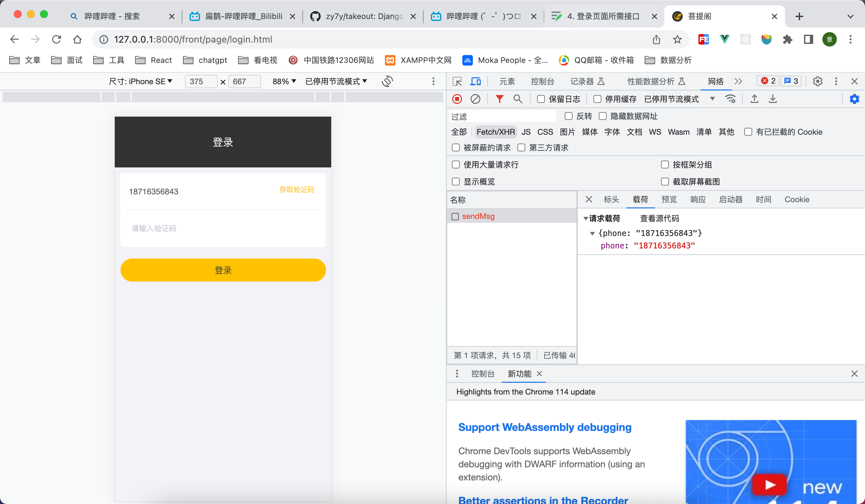Check the 停用缓存 checkbox
This screenshot has width=865, height=504.
[x=597, y=99]
